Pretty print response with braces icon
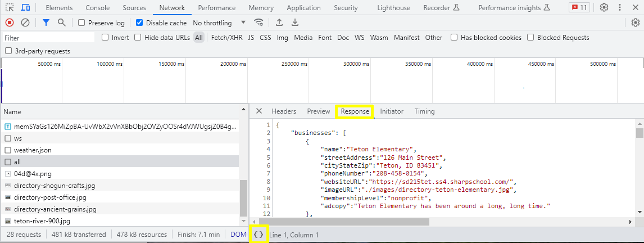 click(258, 234)
